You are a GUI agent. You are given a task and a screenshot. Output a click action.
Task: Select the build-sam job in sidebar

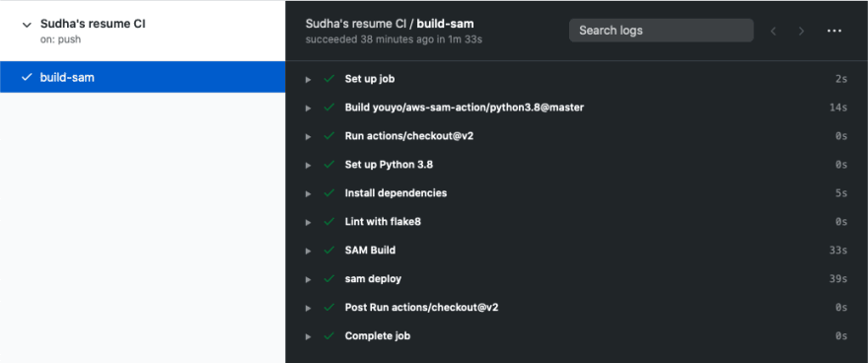click(142, 77)
